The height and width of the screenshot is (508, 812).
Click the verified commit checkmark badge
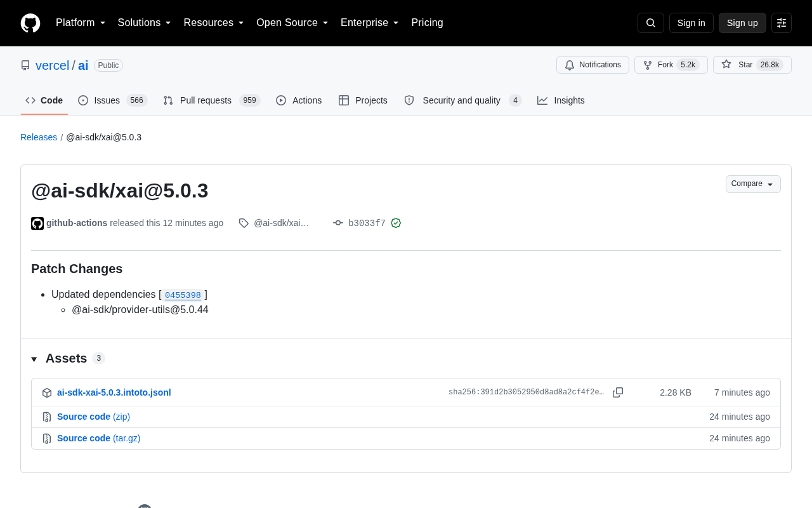point(396,223)
